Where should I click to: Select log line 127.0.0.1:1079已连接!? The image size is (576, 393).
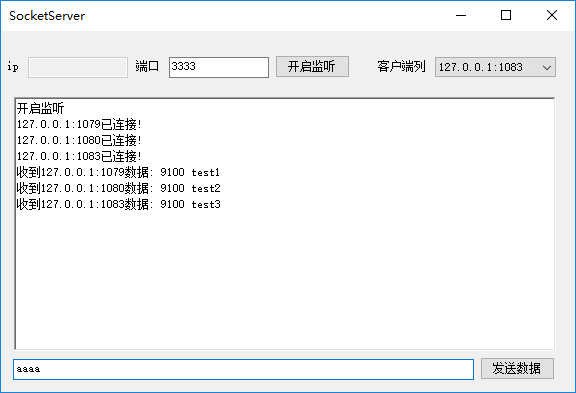[x=79, y=124]
